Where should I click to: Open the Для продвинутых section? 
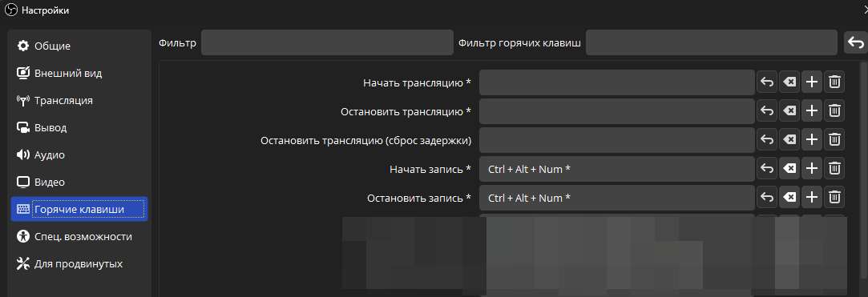point(79,263)
